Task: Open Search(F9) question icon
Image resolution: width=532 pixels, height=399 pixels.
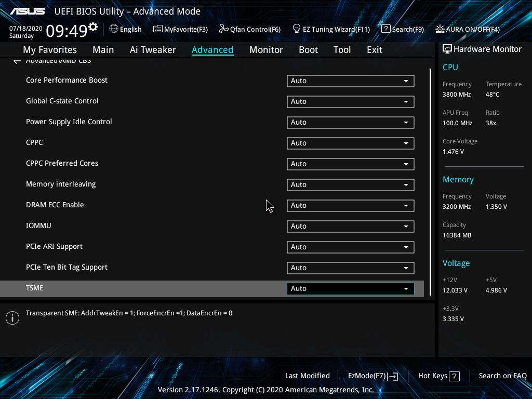Action: [386, 29]
